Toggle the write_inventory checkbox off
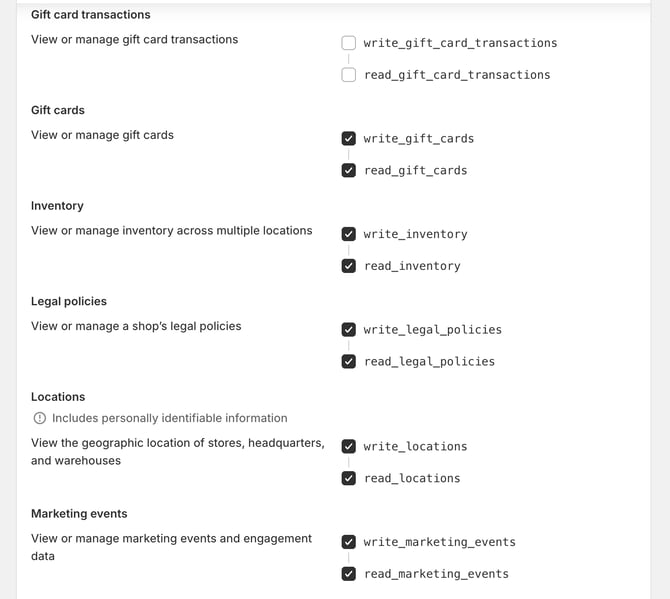The image size is (670, 599). (x=348, y=234)
